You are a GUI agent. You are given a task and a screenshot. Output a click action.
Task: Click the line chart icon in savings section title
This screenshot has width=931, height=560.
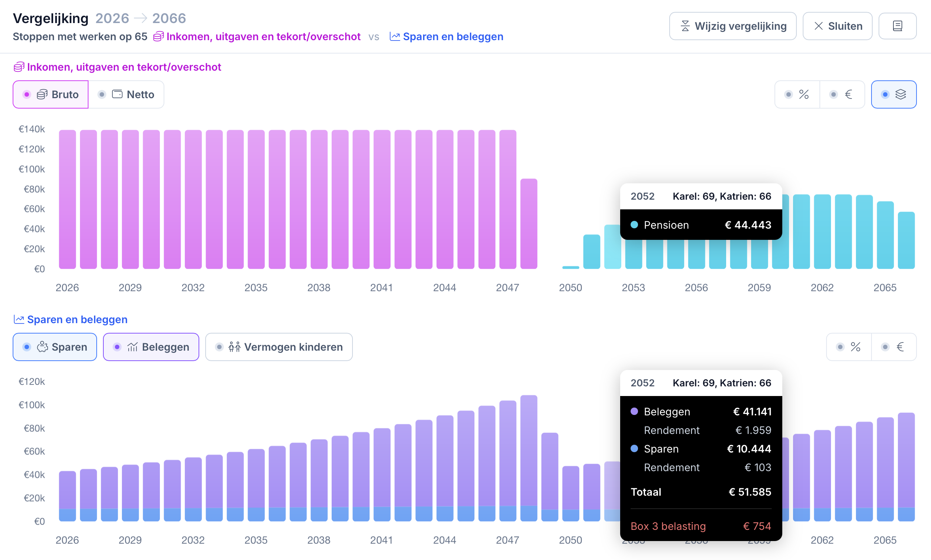click(x=19, y=320)
